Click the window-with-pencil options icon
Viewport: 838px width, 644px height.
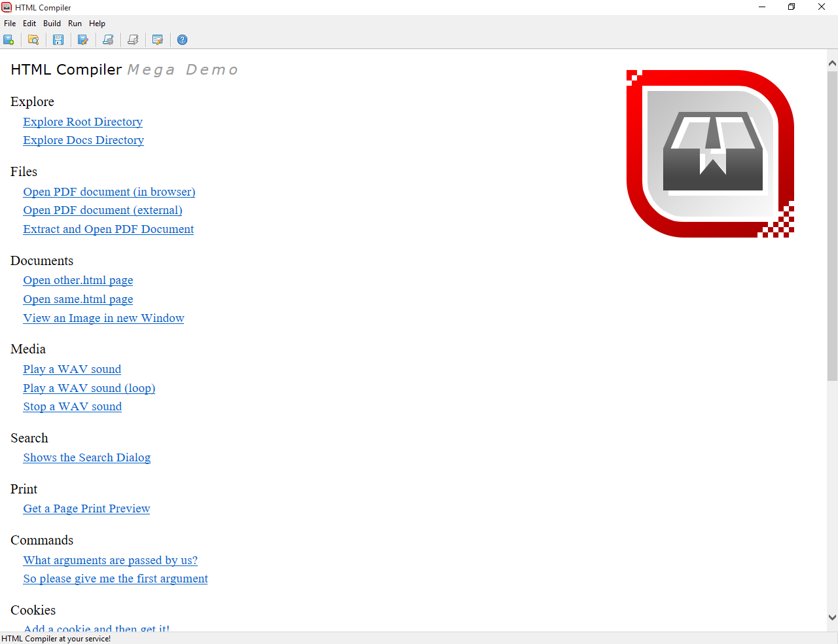point(158,40)
